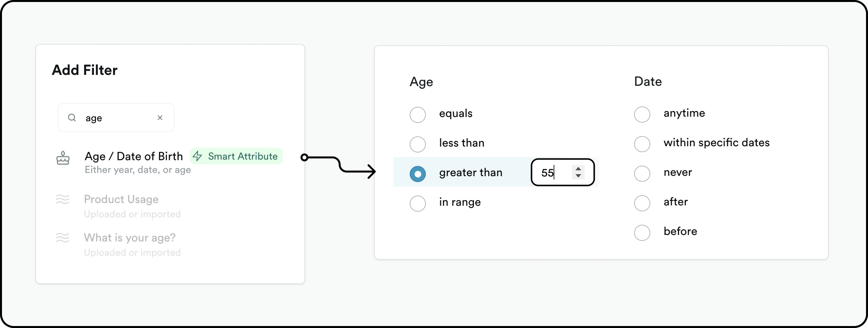Screen dimensions: 868x328
Task: Select the before date radio button
Action: point(642,233)
